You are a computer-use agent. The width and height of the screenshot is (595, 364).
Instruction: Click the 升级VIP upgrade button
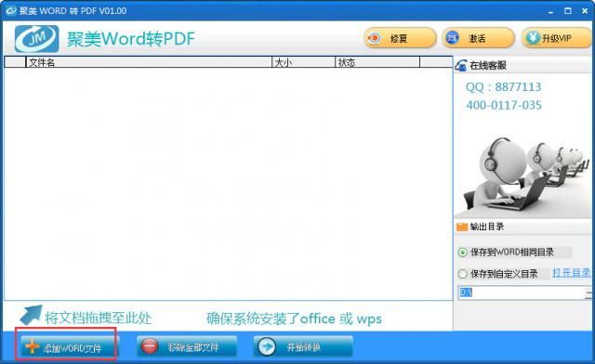(556, 38)
